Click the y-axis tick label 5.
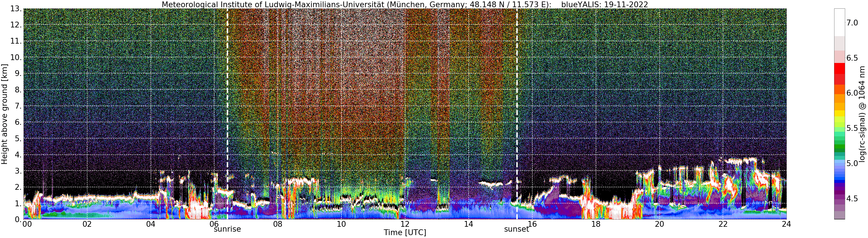This screenshot has height=238, width=868. 19,138
